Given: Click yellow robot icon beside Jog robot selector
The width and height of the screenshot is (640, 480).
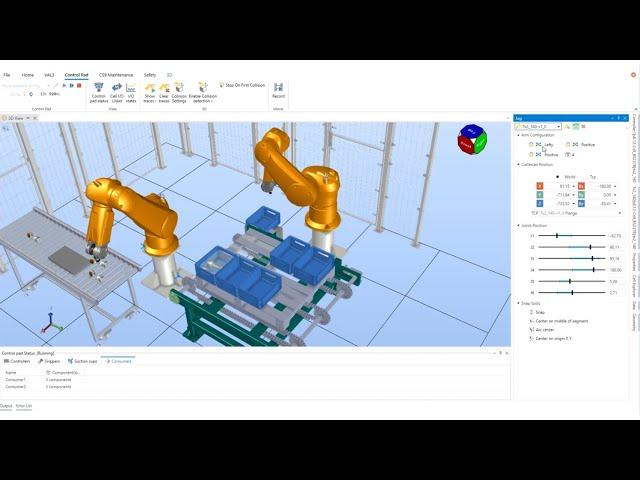Looking at the screenshot, I should (567, 127).
